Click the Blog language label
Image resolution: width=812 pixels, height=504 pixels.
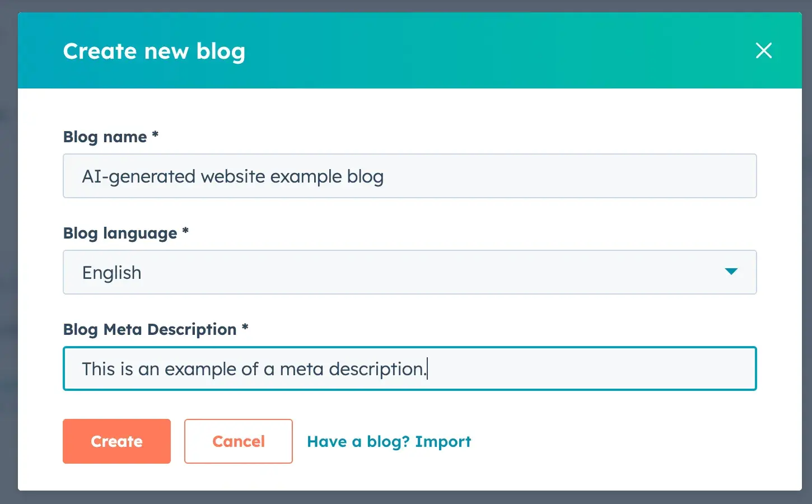(125, 233)
